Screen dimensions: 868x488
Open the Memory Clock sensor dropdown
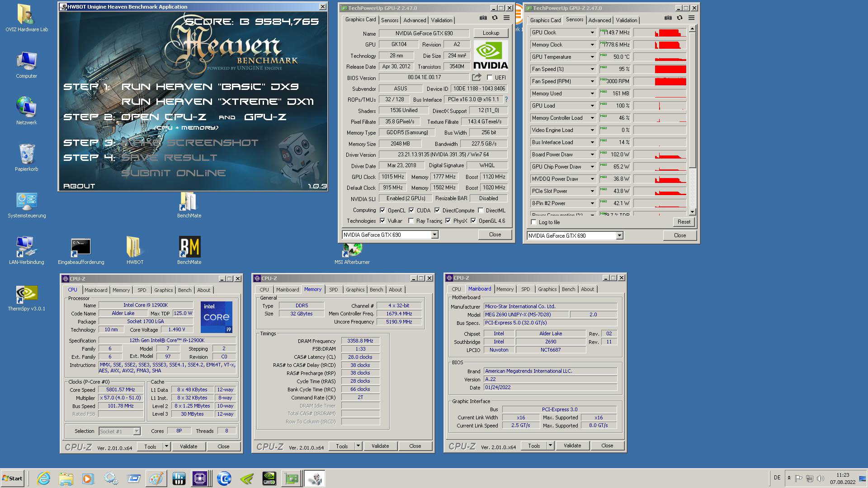(x=592, y=45)
